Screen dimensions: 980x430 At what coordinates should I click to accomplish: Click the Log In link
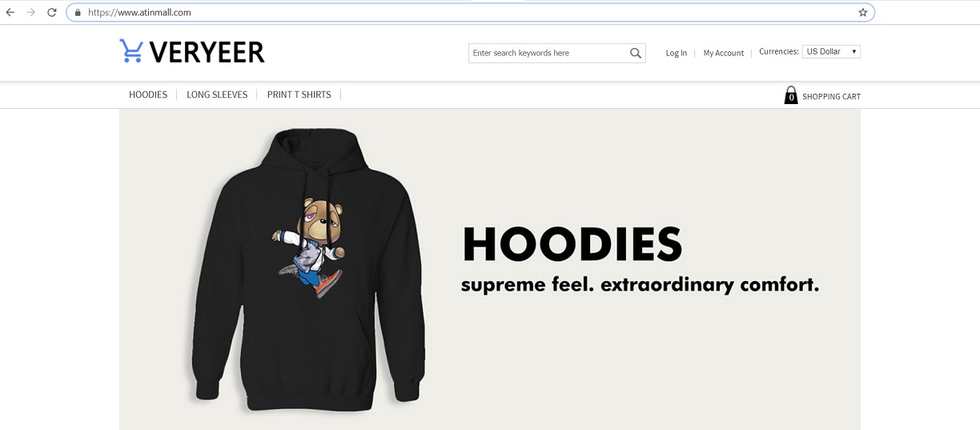point(677,53)
